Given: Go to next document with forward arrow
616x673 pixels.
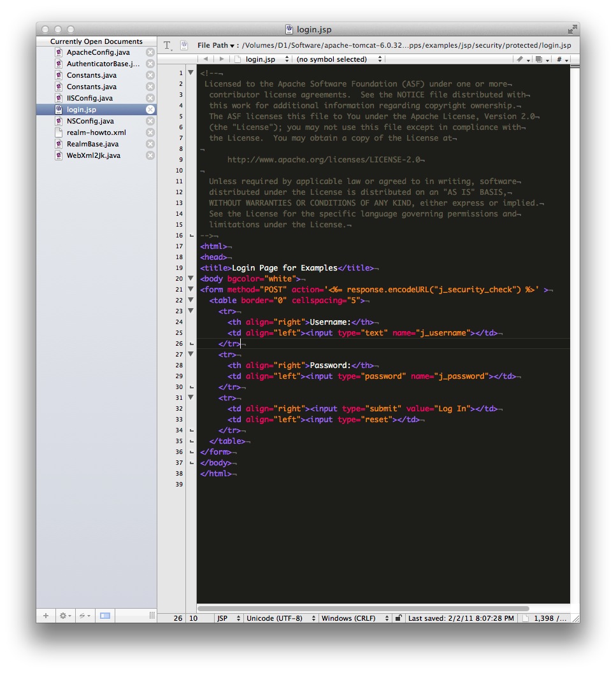Looking at the screenshot, I should coord(222,59).
